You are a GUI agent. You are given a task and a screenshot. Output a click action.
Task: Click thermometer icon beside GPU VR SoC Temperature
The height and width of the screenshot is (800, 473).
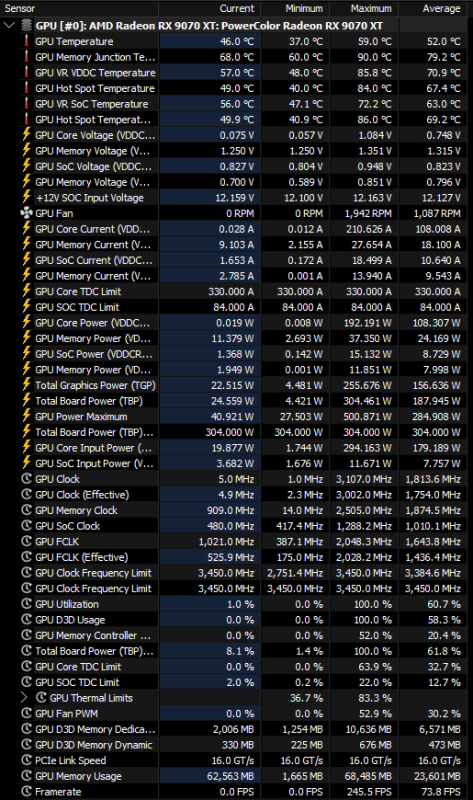pos(27,104)
